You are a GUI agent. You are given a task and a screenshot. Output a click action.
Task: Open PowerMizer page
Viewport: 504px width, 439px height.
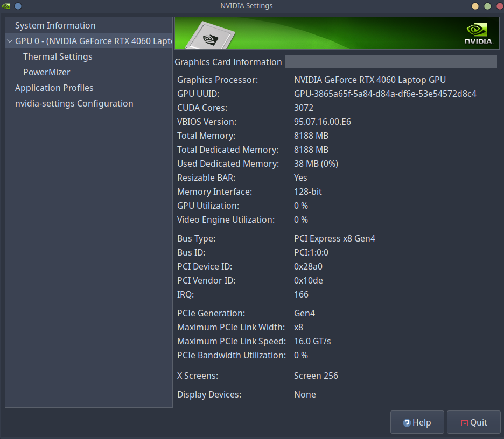(47, 72)
